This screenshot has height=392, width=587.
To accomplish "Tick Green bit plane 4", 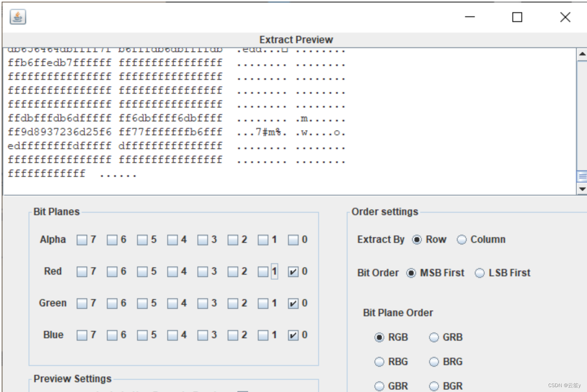I will point(173,304).
